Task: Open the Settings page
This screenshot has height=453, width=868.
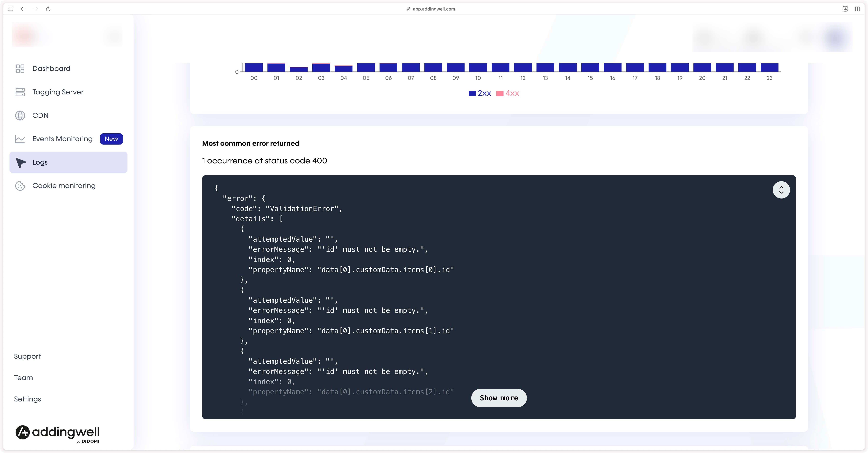Action: pos(27,399)
